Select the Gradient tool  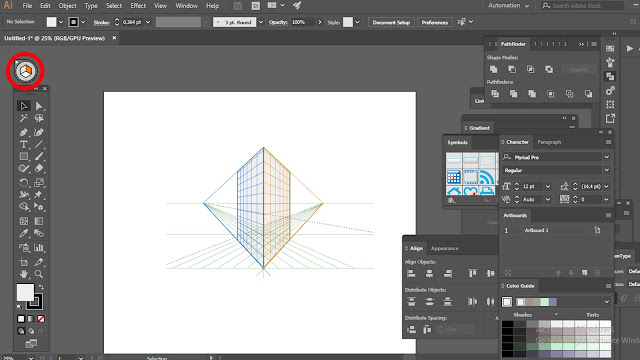(39, 221)
